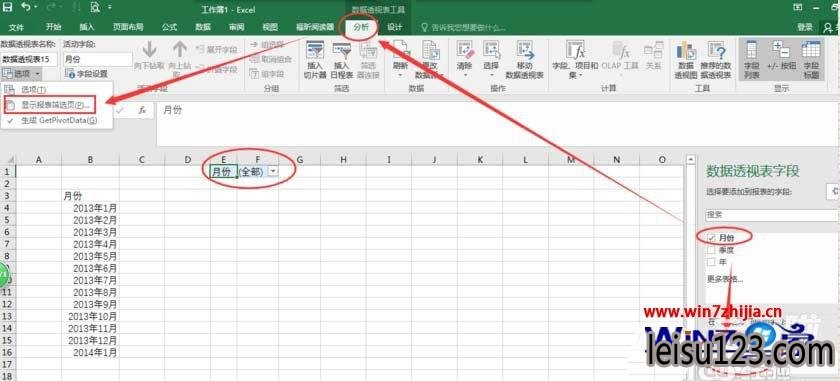Image resolution: width=840 pixels, height=381 pixels.
Task: Click 更多表格... link in fields pane
Action: (725, 279)
